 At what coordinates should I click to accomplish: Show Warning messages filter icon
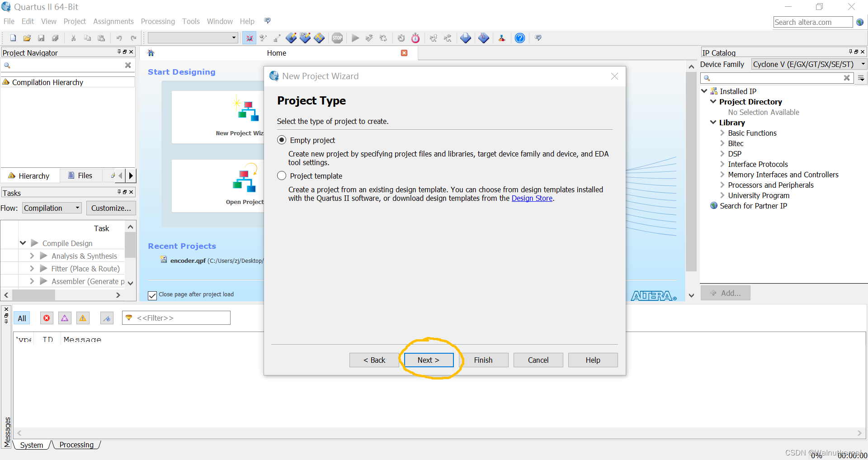[x=83, y=318]
